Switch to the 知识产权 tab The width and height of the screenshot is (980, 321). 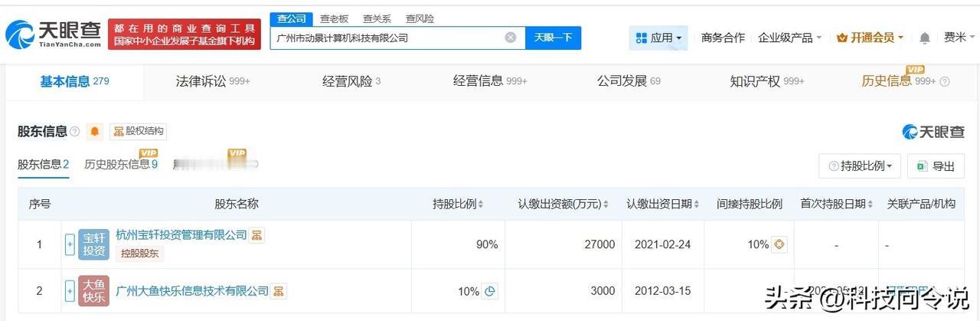(x=767, y=81)
